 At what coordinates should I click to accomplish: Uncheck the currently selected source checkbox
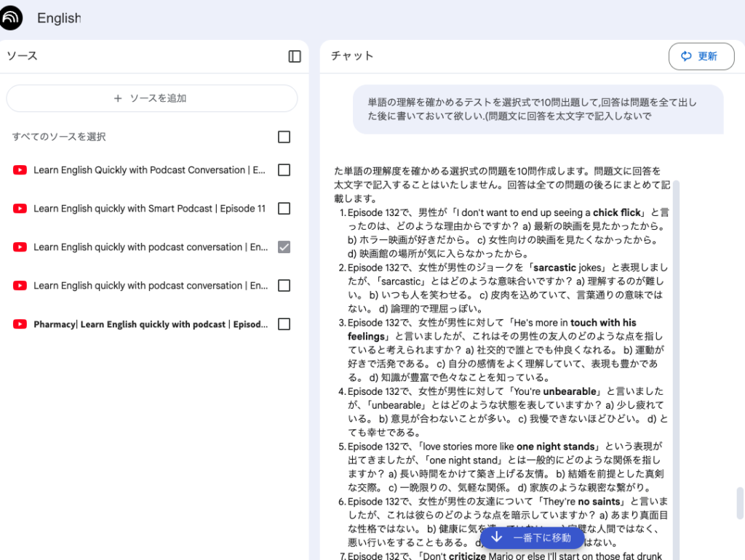pyautogui.click(x=284, y=247)
